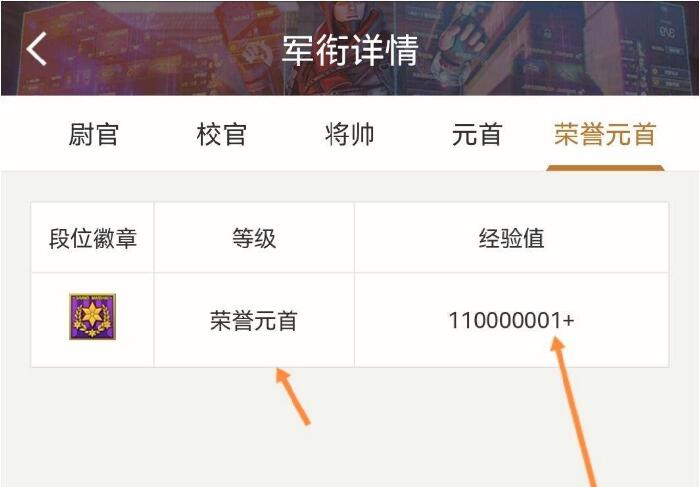Go to the 元首 tab

[477, 134]
